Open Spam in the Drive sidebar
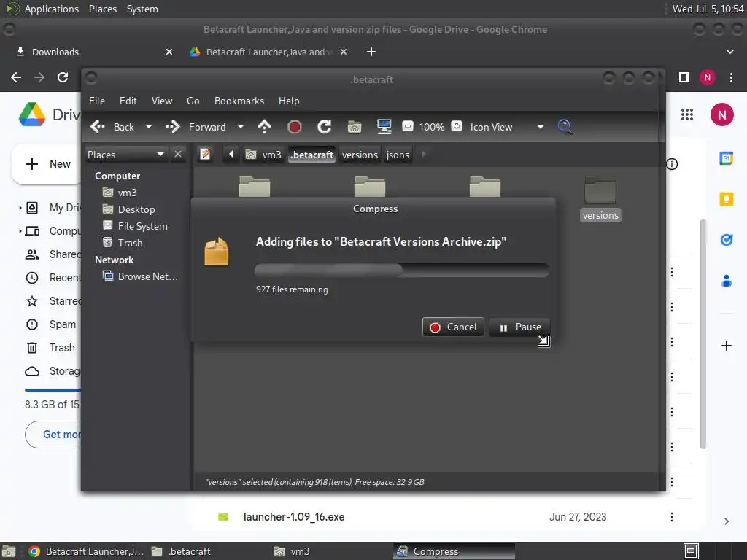Screen dimensions: 747x560 click(x=50, y=324)
